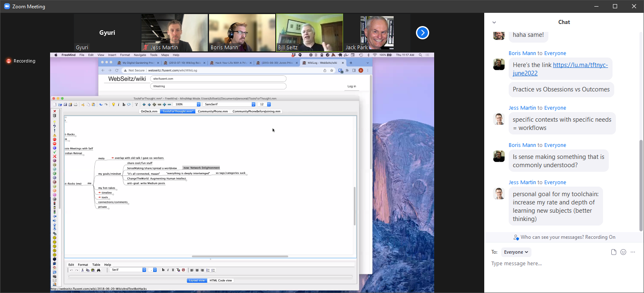Open the lu.ma tftnyc-june2022 link

pyautogui.click(x=560, y=69)
